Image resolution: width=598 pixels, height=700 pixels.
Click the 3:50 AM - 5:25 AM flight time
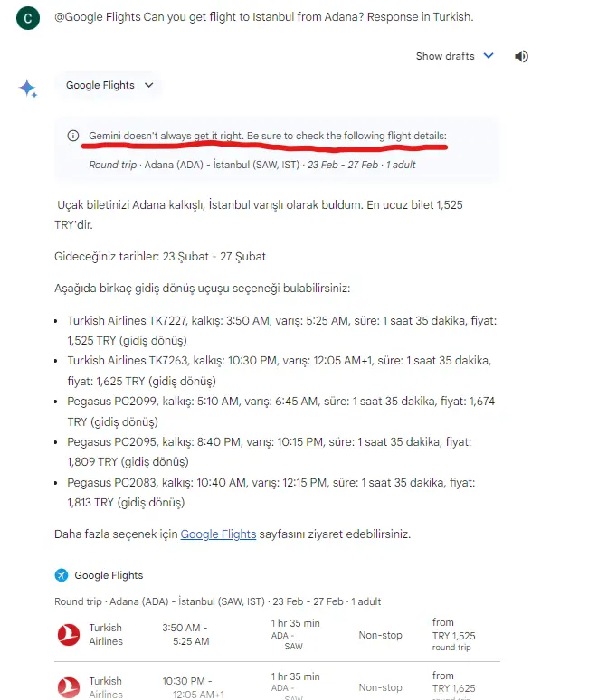(x=185, y=634)
